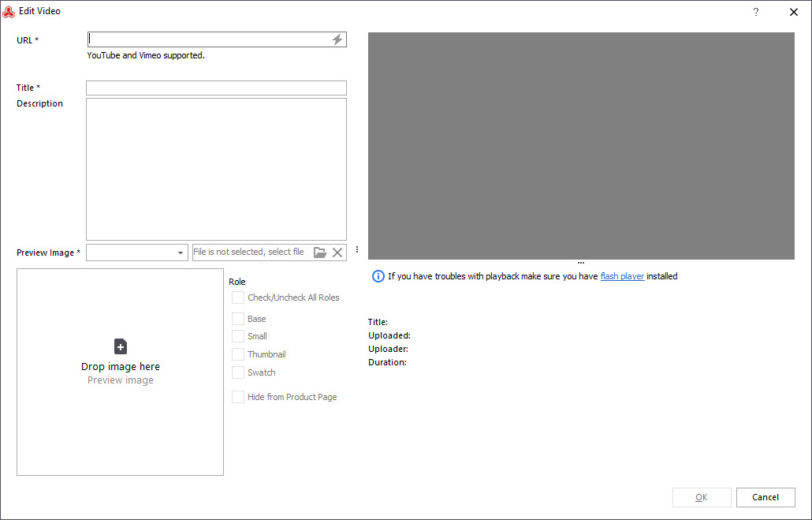
Task: Click the help question mark icon
Action: [x=755, y=12]
